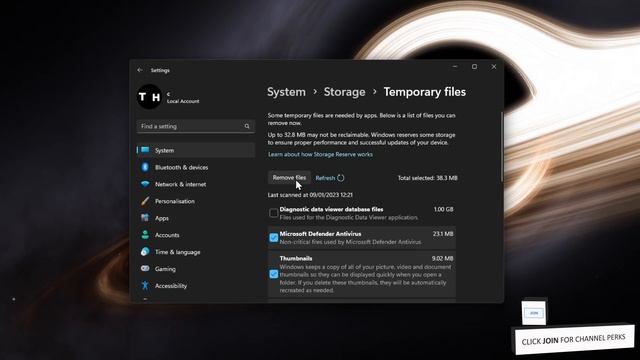The width and height of the screenshot is (640, 360).
Task: Click the Gaming controller icon
Action: (x=145, y=269)
